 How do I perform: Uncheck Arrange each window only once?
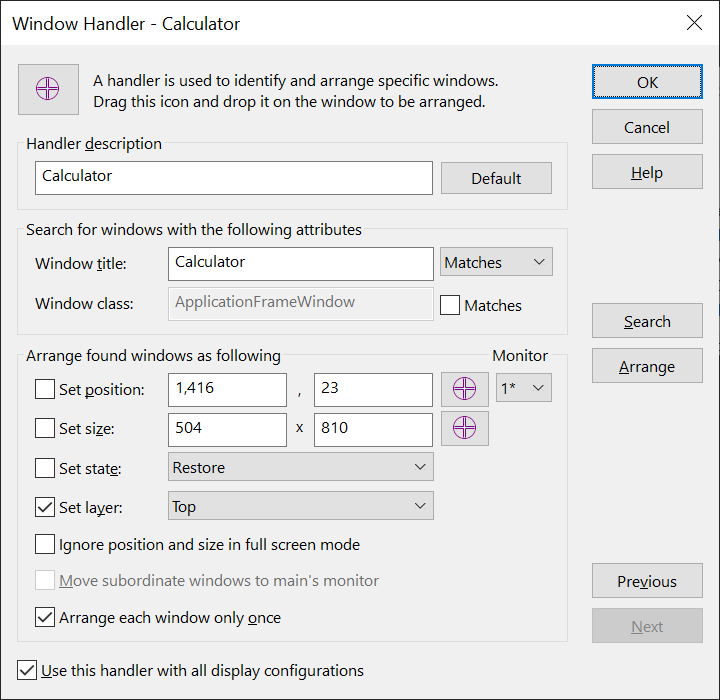[45, 617]
